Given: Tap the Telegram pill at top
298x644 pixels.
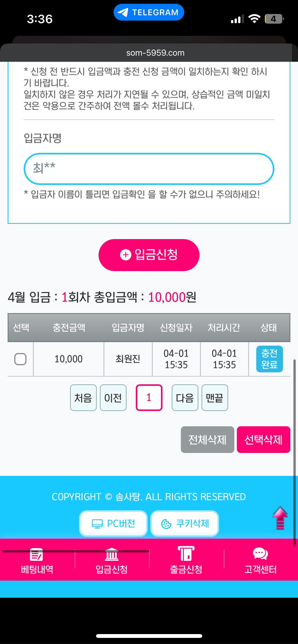Looking at the screenshot, I should 149,12.
